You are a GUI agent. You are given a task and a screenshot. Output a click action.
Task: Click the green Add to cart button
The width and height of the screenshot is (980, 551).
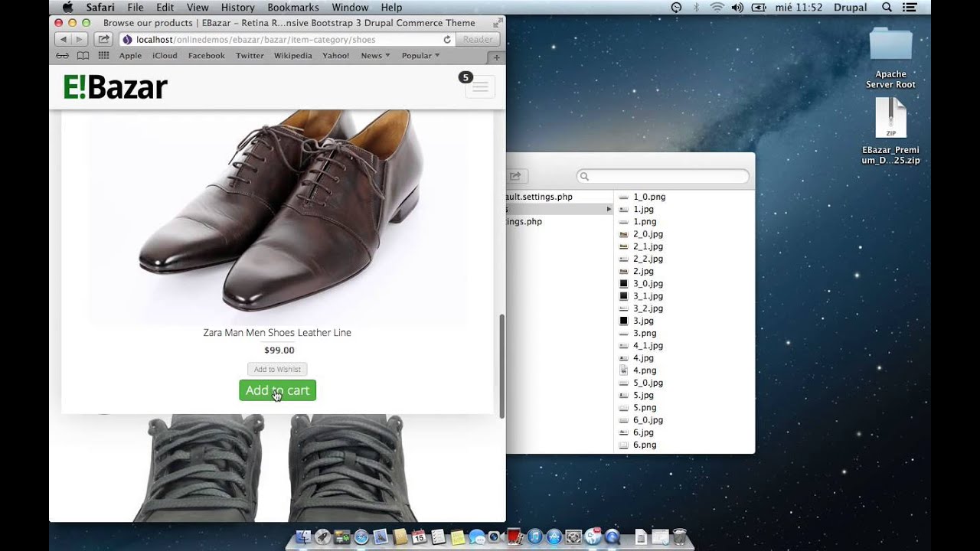(x=277, y=390)
